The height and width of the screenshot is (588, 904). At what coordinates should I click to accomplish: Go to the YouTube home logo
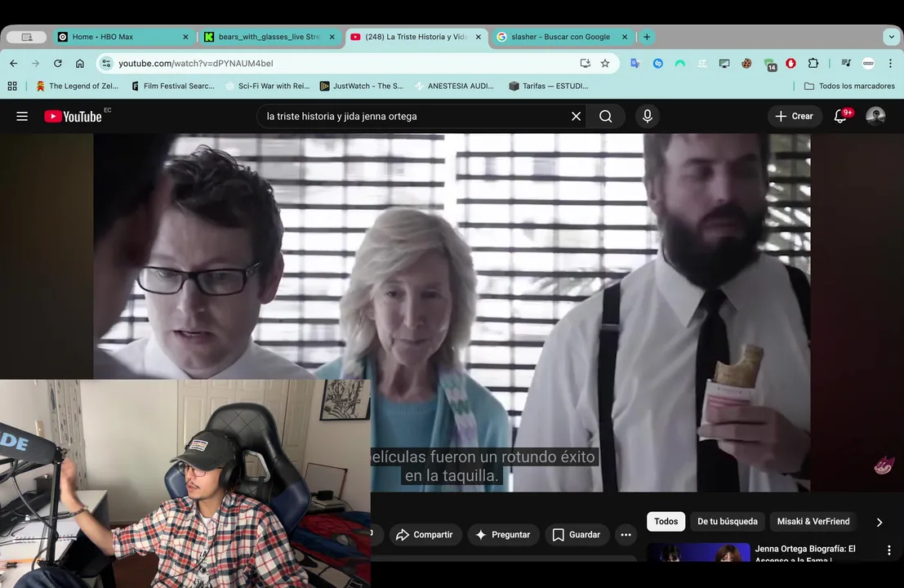pyautogui.click(x=73, y=117)
